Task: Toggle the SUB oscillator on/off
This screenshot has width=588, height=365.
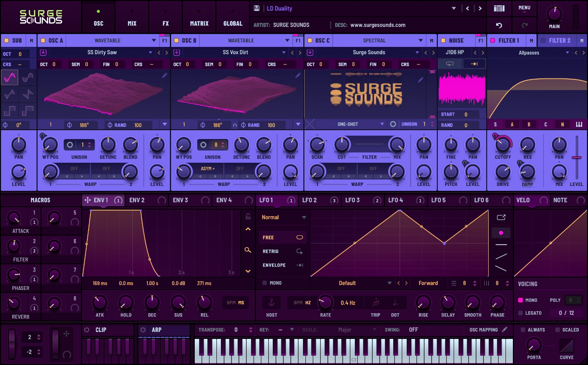Action: tap(7, 40)
